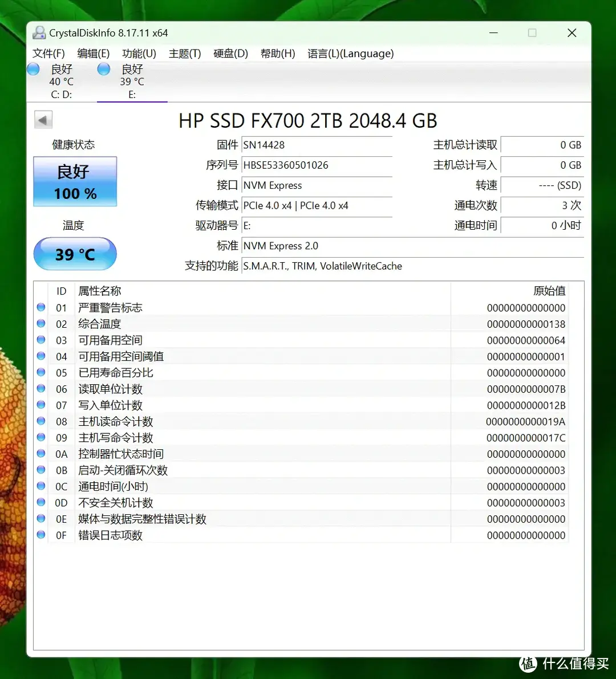Click status orb for row 0E 媒体与数据完整性错误计数

click(x=41, y=518)
